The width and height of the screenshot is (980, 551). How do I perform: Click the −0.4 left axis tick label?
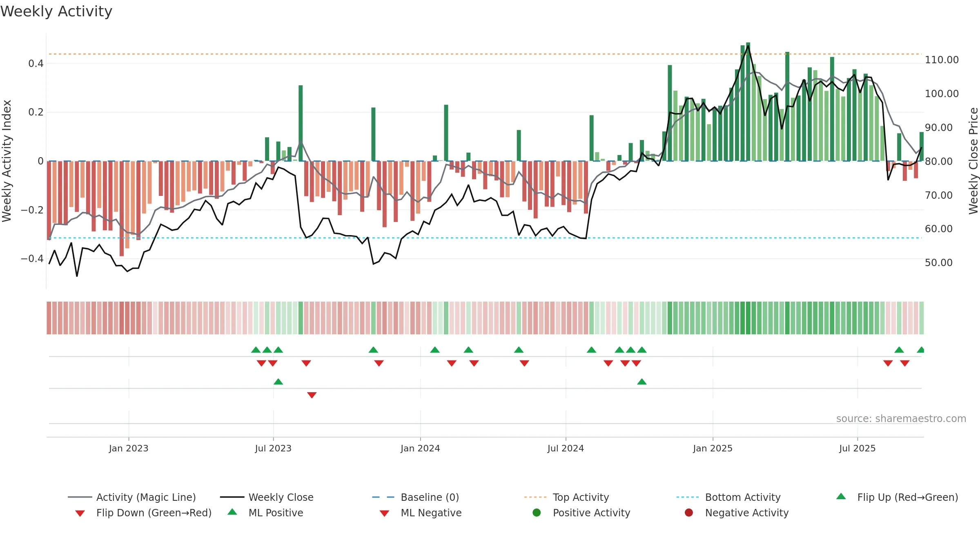(32, 258)
